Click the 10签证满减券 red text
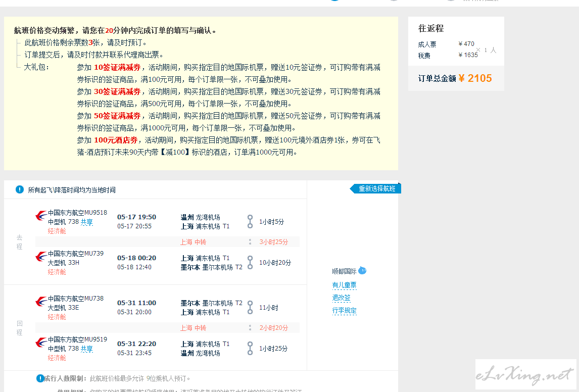The height and width of the screenshot is (392, 579). 117,68
